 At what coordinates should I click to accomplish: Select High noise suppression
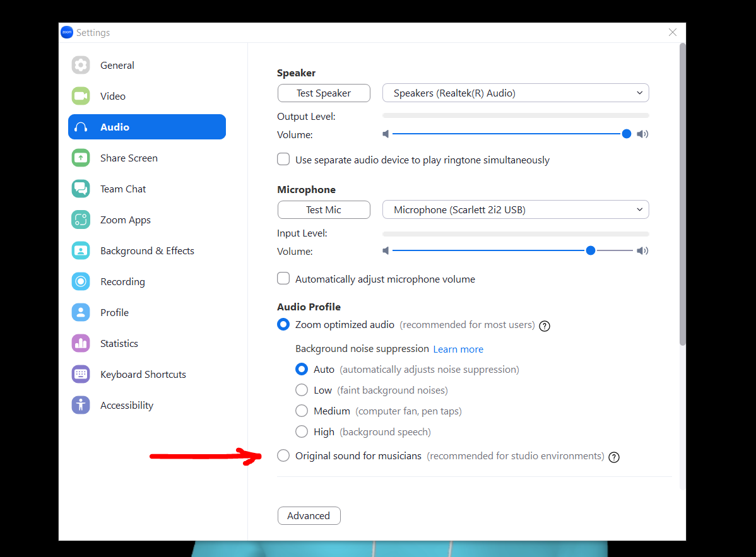302,431
